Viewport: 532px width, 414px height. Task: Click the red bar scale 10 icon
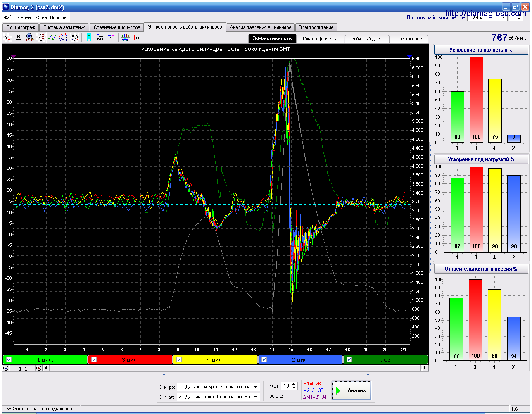coord(136,37)
